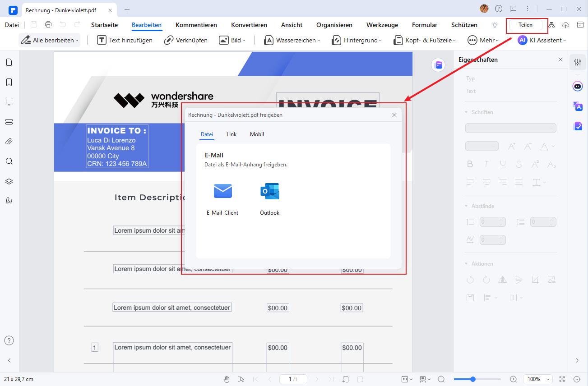Click the zoom slider handle
Viewport: 588px width, 386px height.
tap(473, 379)
